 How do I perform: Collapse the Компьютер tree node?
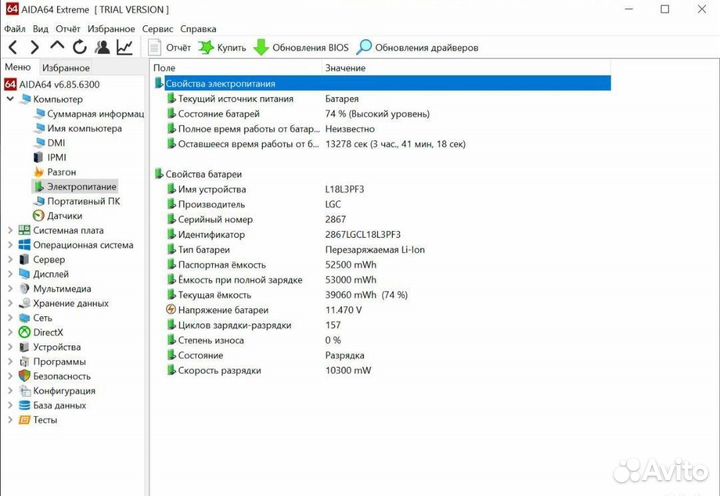10,99
